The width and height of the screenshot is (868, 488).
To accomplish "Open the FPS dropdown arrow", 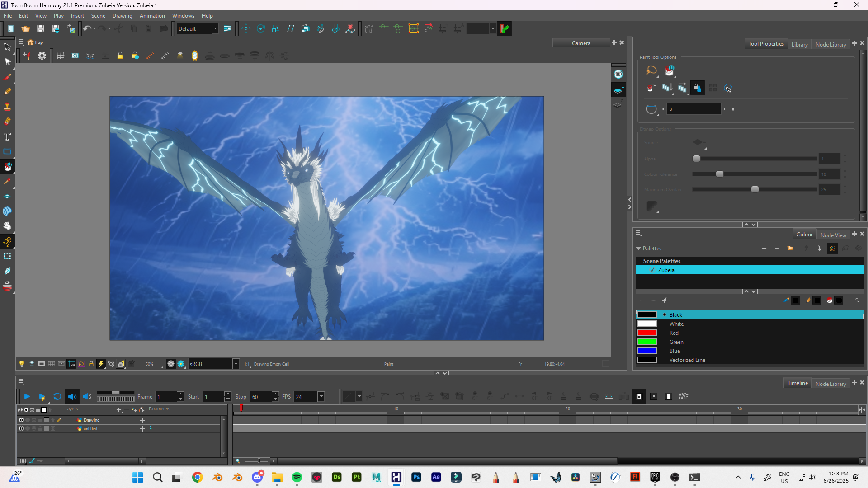I will pos(321,396).
